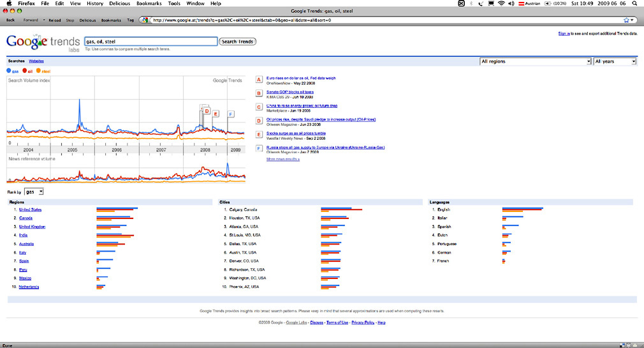The height and width of the screenshot is (348, 644).
Task: Open the All regions dropdown
Action: click(535, 61)
